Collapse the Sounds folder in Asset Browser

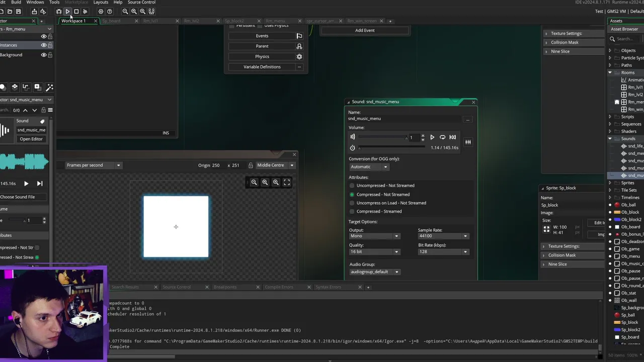point(610,139)
